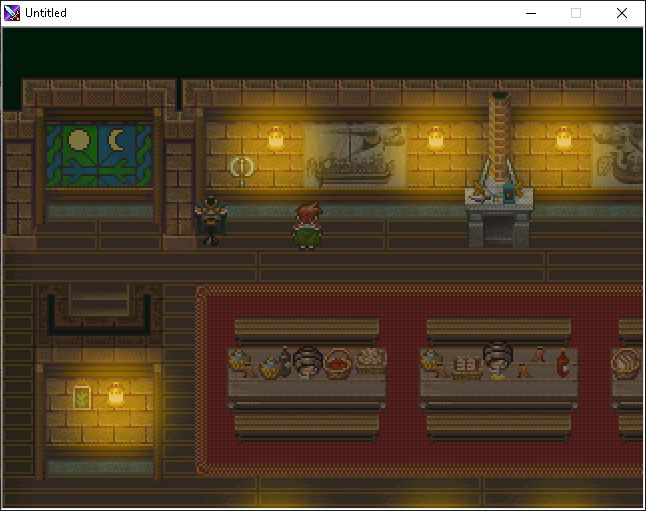Click the round emblem on the brick wall
This screenshot has height=511, width=646.
(x=240, y=167)
